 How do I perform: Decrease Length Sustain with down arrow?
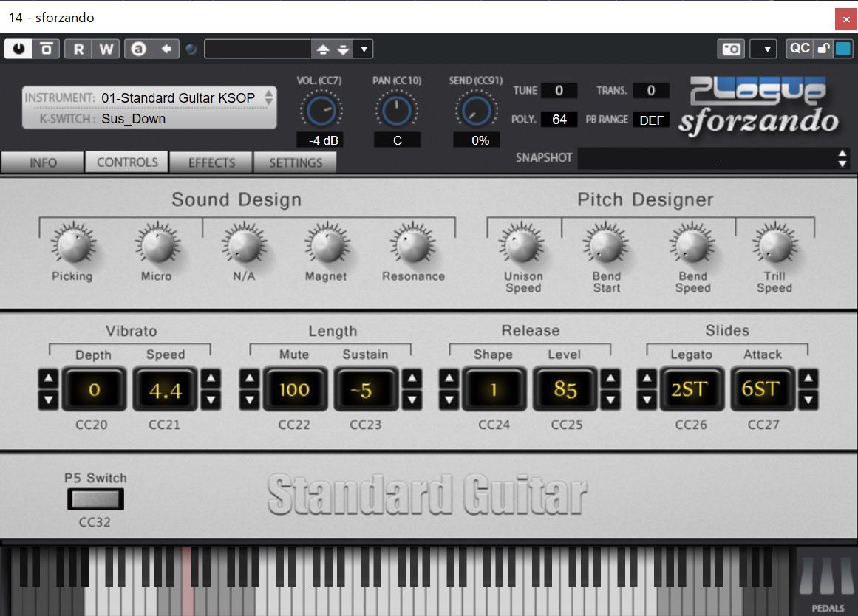pyautogui.click(x=412, y=400)
